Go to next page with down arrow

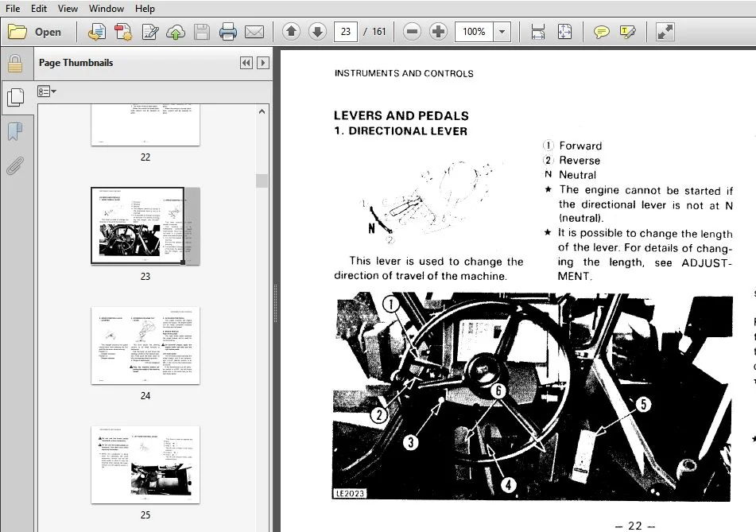click(317, 32)
